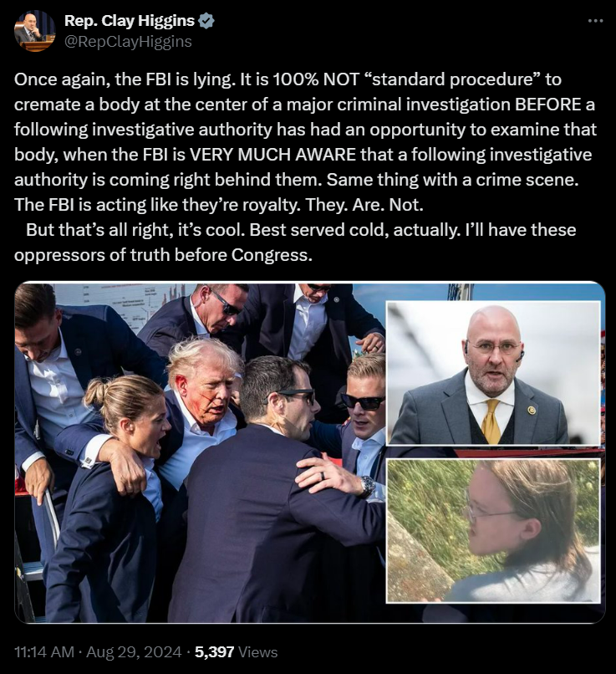Click the inset photo of person with glasses

coord(493,530)
